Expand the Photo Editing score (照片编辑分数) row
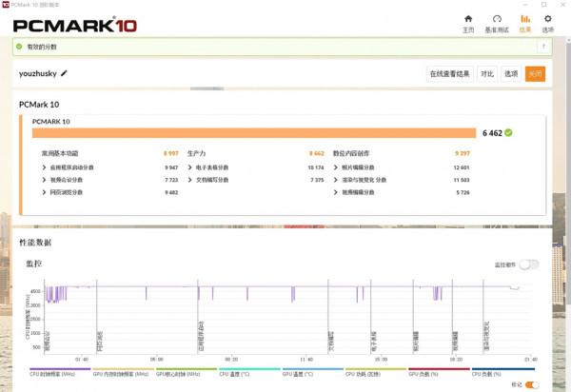This screenshot has height=392, width=571. coord(335,167)
